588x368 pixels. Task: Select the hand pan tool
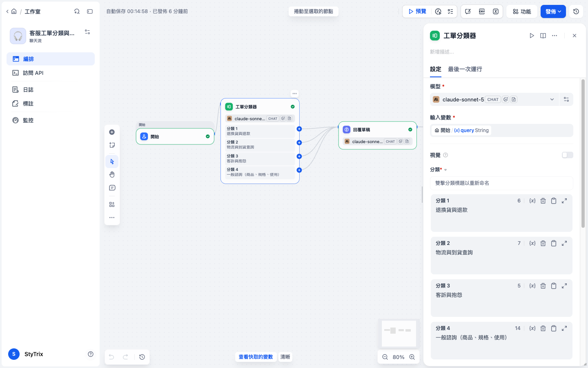click(112, 175)
